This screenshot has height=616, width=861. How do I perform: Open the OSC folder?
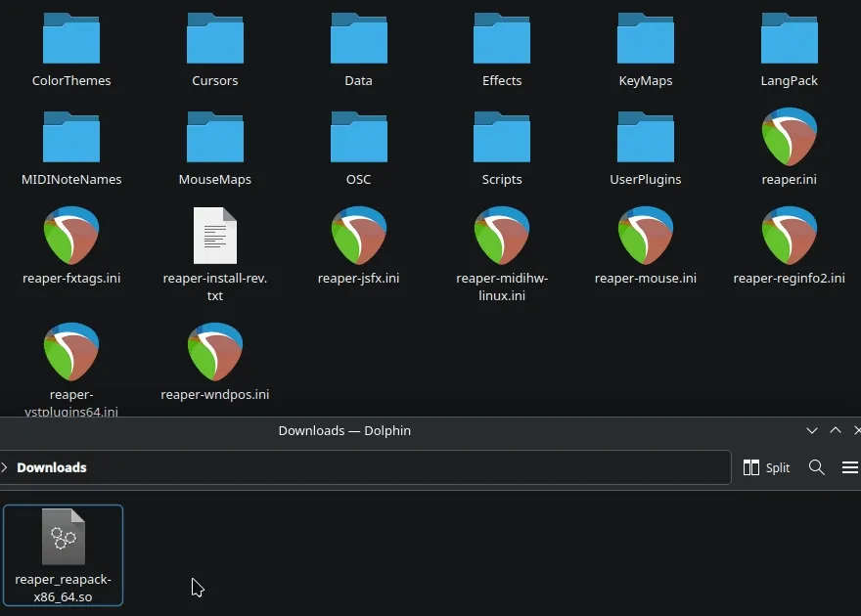pos(358,137)
